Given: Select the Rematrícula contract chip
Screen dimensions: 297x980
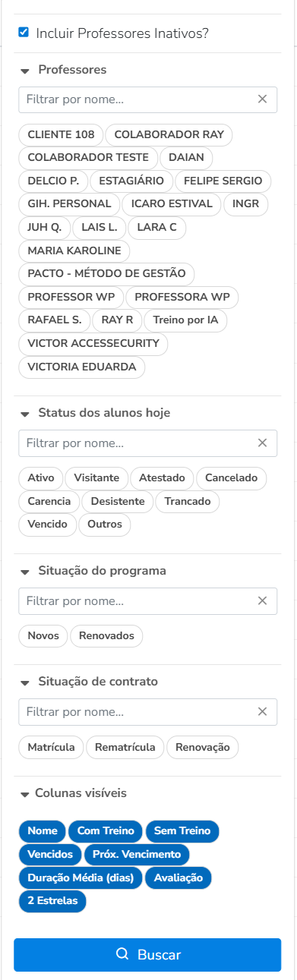Looking at the screenshot, I should [x=125, y=747].
